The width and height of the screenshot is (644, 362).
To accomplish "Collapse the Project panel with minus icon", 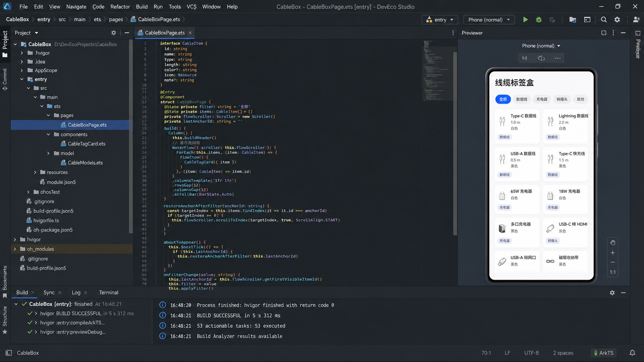I will [x=127, y=33].
